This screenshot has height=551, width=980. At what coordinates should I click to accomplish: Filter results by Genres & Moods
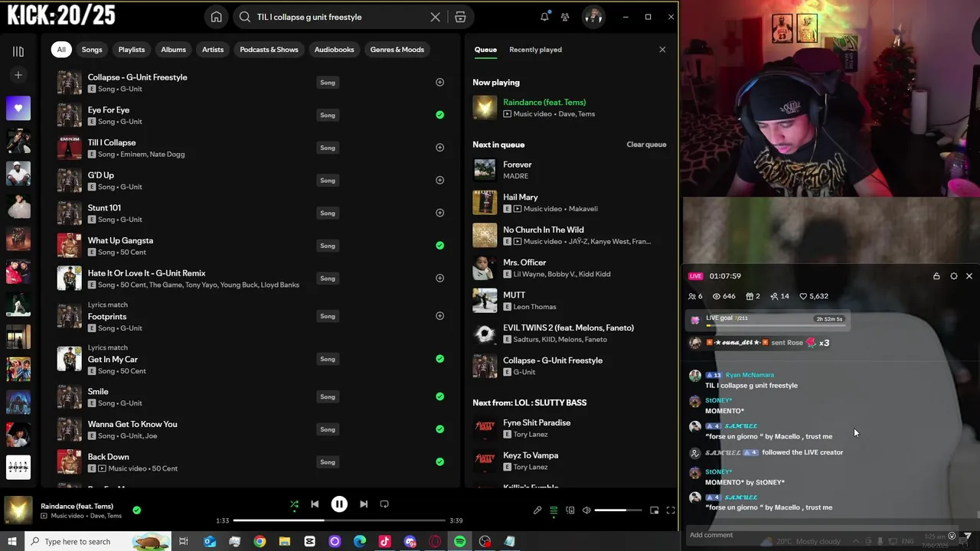[x=397, y=50]
